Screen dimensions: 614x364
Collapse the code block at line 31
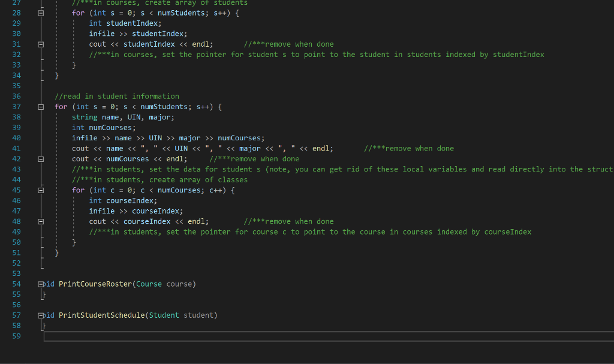tap(41, 44)
